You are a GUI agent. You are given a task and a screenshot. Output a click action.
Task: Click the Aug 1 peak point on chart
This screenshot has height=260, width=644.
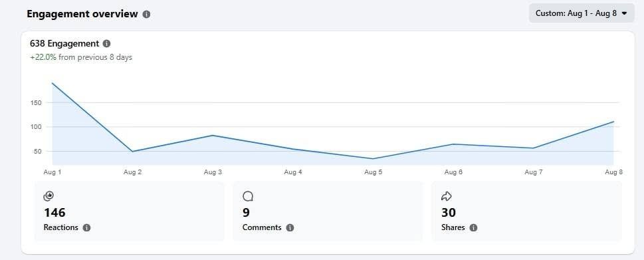52,83
